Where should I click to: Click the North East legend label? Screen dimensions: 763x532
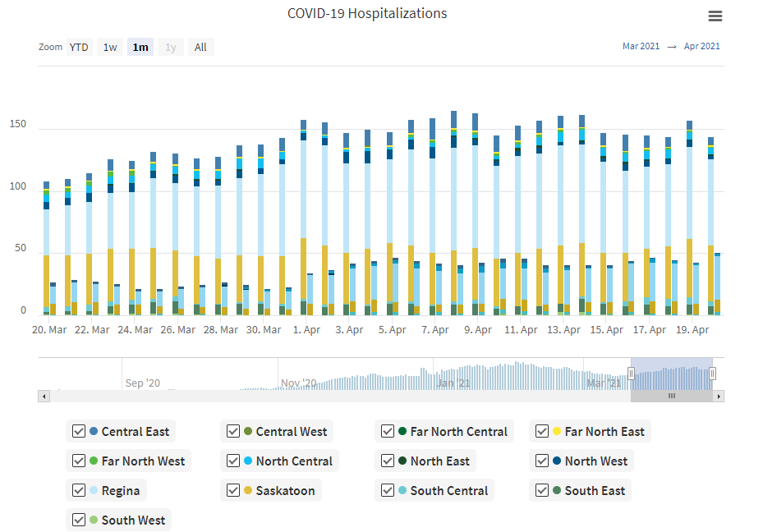440,461
